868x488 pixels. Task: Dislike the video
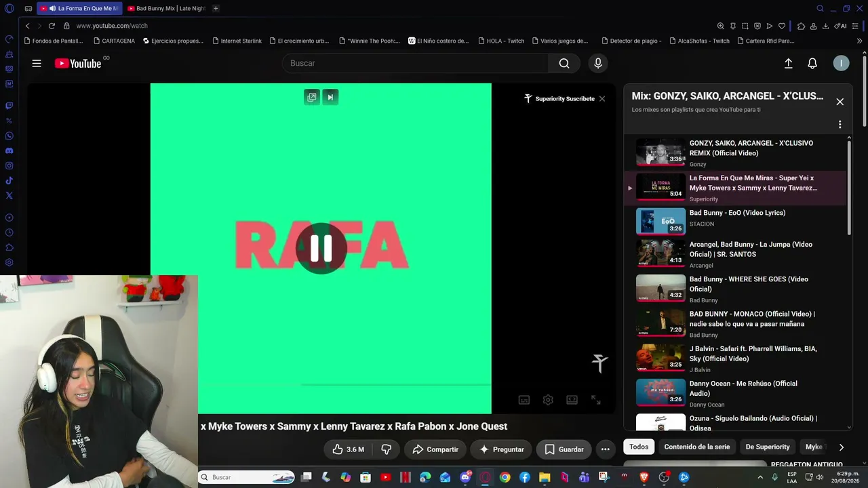(x=387, y=449)
